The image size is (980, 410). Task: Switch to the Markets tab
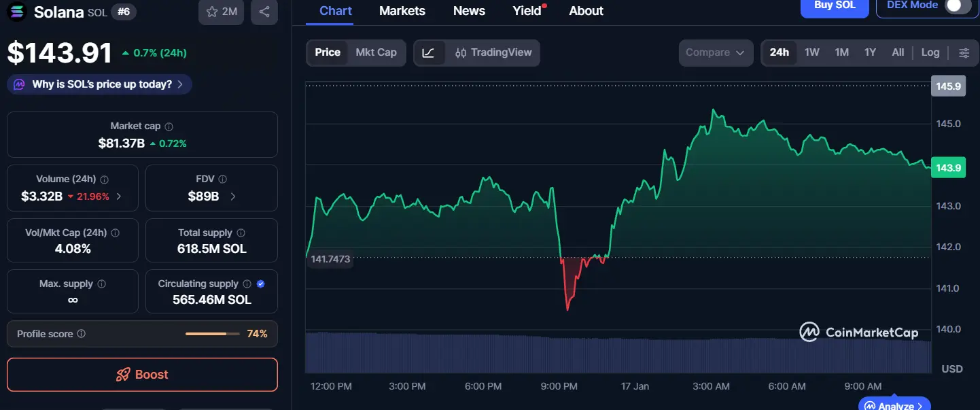[402, 11]
